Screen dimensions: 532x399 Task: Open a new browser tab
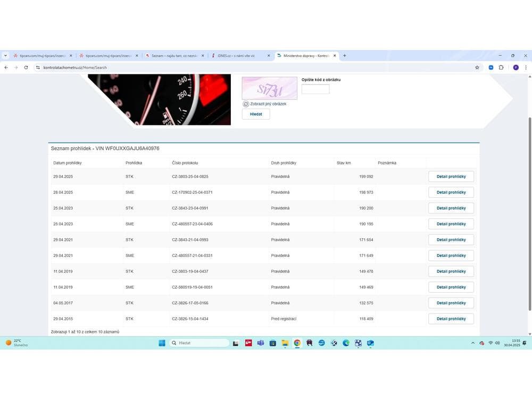click(x=344, y=56)
